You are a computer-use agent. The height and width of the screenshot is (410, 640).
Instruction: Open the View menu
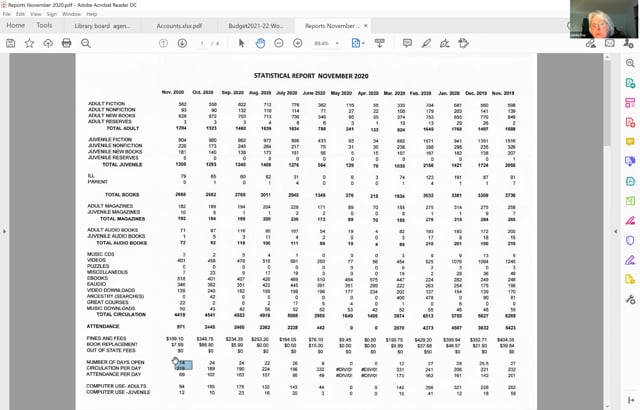point(36,14)
